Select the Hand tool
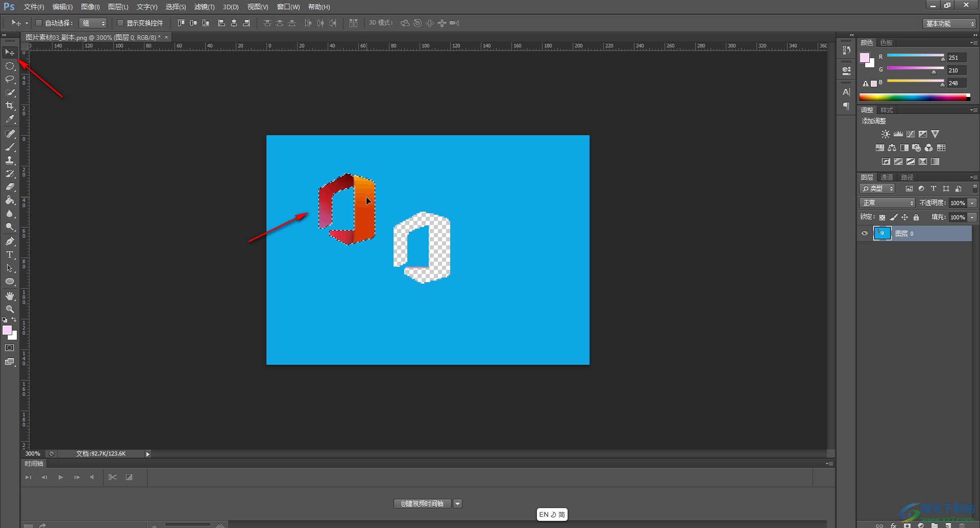Image resolution: width=980 pixels, height=528 pixels. [10, 296]
